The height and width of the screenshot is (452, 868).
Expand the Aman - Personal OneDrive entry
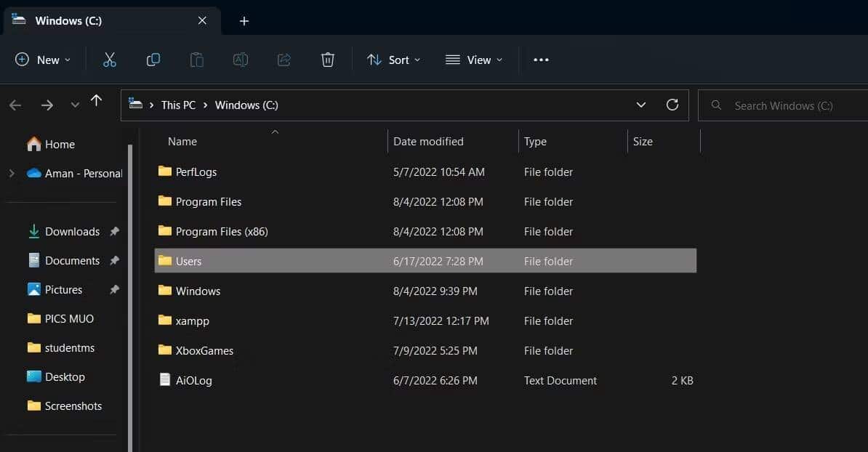coord(12,173)
